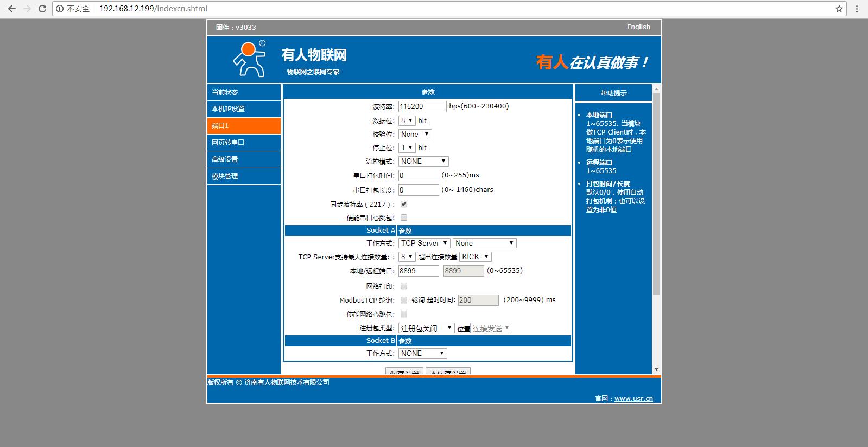868x447 pixels.
Task: Enable the 使能串口心跳包 checkbox
Action: [x=404, y=218]
